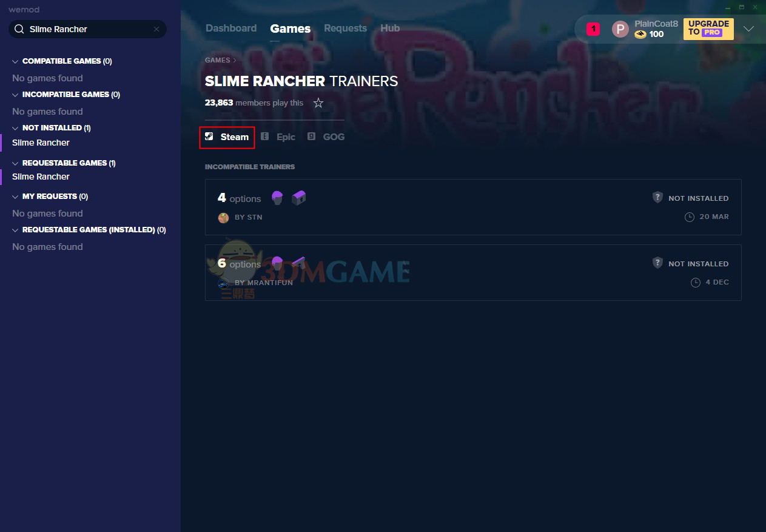The height and width of the screenshot is (532, 766).
Task: Switch to the Epic platform tab
Action: [x=278, y=137]
